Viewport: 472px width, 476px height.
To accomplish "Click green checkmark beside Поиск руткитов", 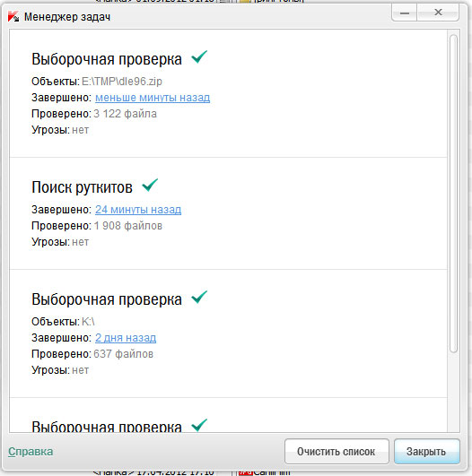I will click(150, 185).
